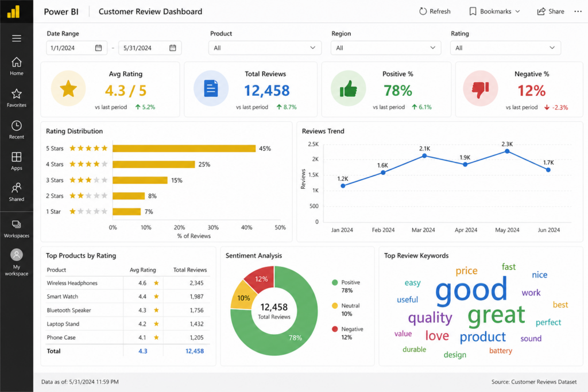Click the Refresh icon
The image size is (588, 392).
coord(423,11)
